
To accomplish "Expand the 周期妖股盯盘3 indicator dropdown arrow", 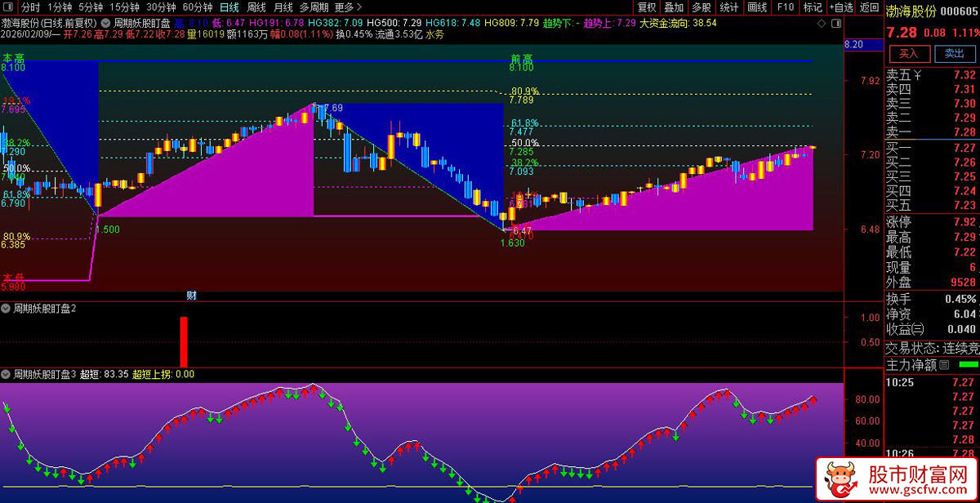I will click(6, 374).
